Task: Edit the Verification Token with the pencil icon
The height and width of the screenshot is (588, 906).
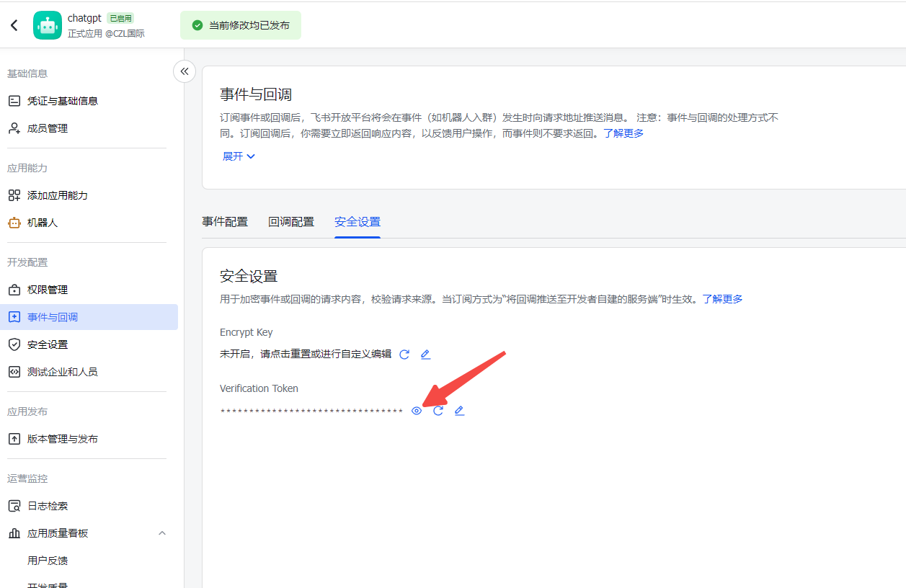Action: click(x=459, y=411)
